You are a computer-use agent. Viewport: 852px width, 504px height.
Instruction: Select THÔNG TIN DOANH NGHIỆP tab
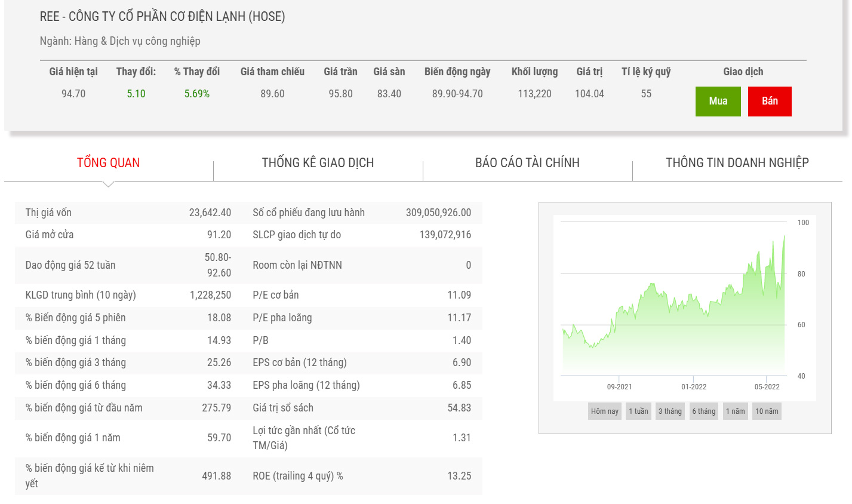pyautogui.click(x=737, y=163)
